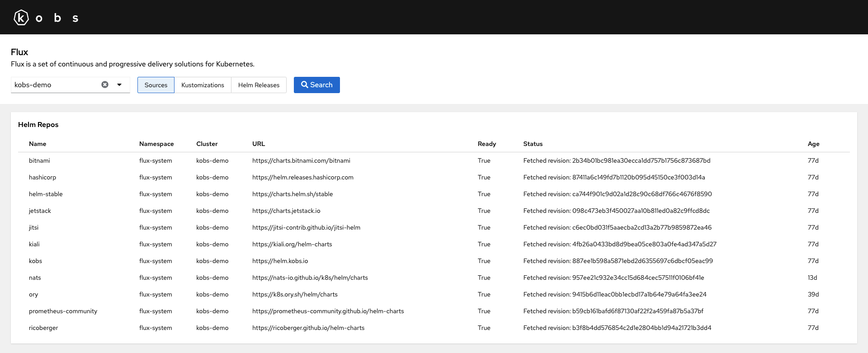The image size is (868, 353).
Task: Select the kiali repo name
Action: [34, 244]
